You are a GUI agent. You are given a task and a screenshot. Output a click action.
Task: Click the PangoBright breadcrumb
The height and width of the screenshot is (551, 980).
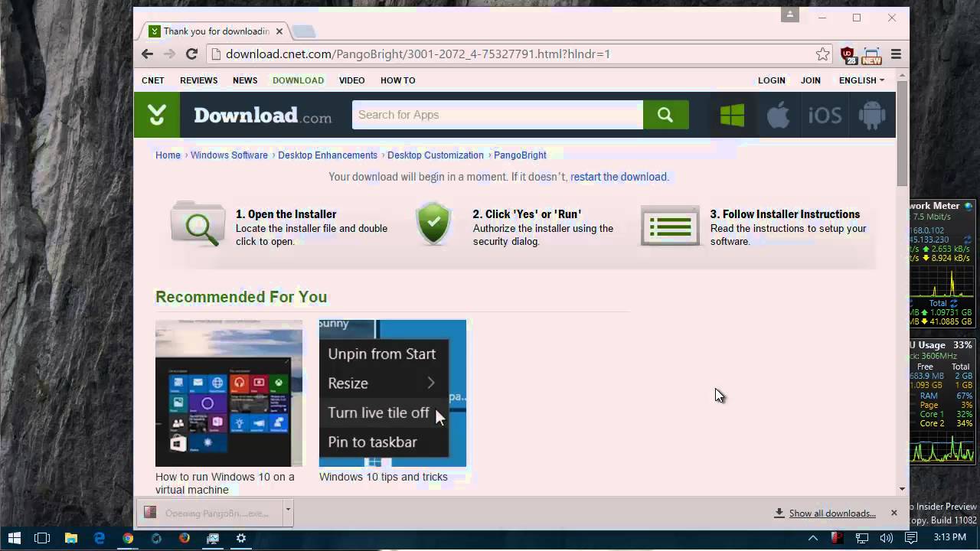click(520, 155)
